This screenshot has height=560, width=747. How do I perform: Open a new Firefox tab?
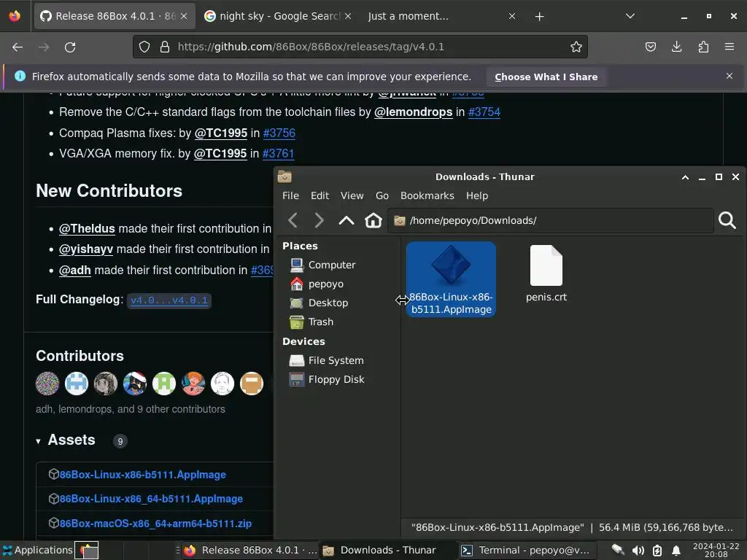pyautogui.click(x=539, y=17)
